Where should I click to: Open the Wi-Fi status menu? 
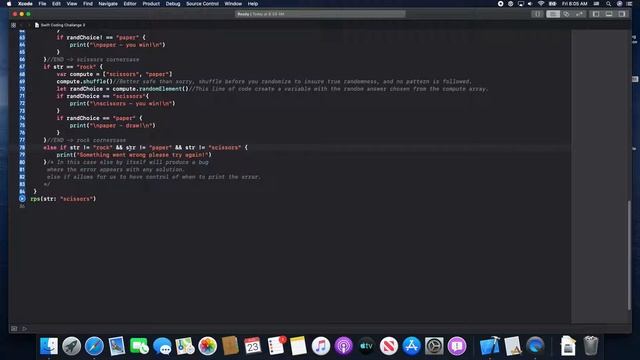click(x=541, y=4)
